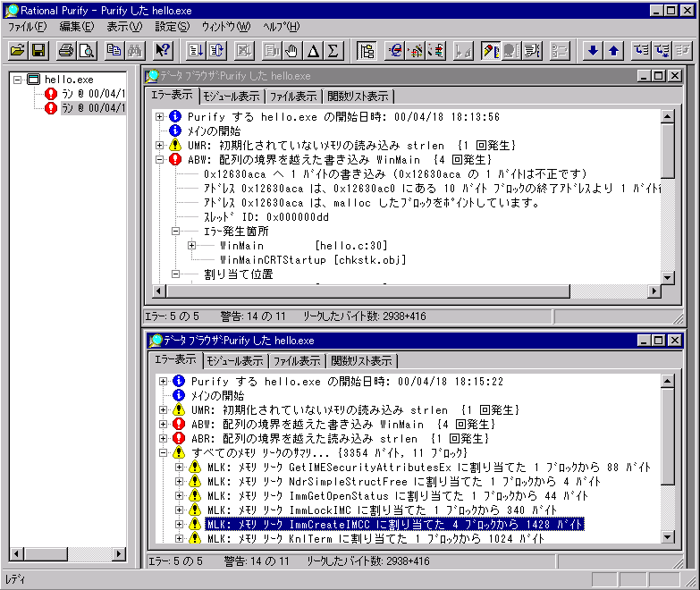This screenshot has width=700, height=590.
Task: Collapse the hello.exe tree node
Action: 15,80
